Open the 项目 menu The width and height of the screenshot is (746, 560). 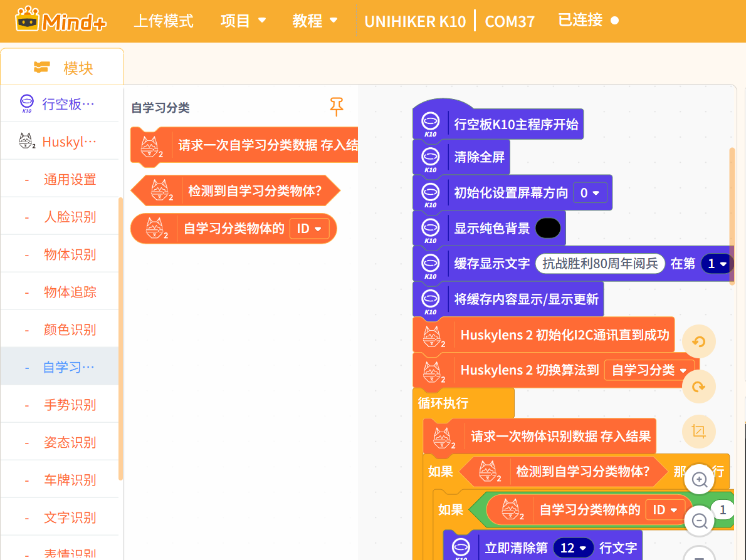click(243, 21)
